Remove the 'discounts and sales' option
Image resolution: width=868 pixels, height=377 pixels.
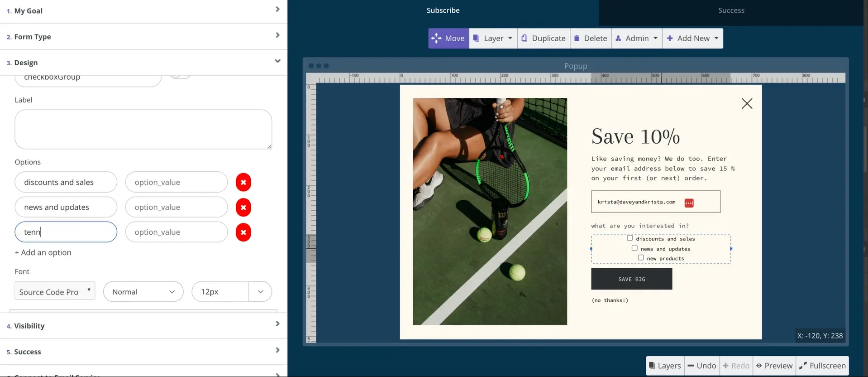point(243,183)
